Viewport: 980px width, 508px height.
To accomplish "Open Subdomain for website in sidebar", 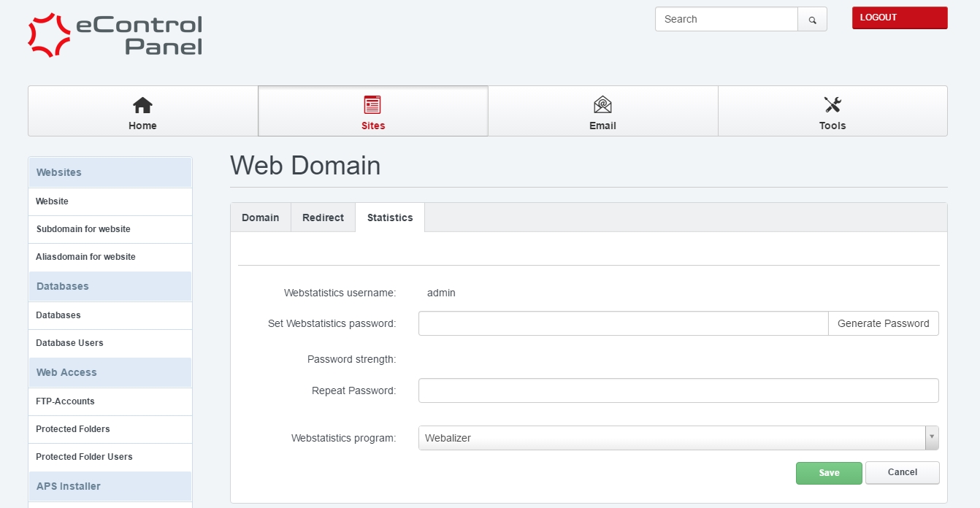I will coord(83,229).
